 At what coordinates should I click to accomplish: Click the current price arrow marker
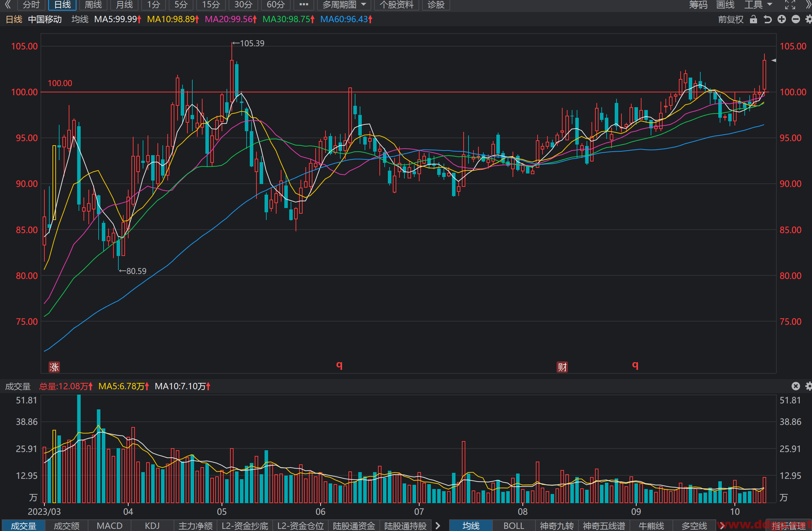pos(774,60)
